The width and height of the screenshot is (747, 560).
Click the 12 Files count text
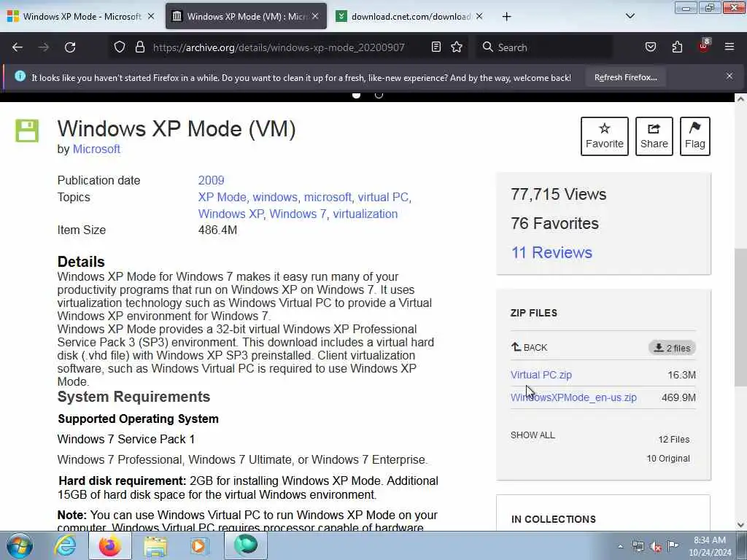[x=673, y=440]
